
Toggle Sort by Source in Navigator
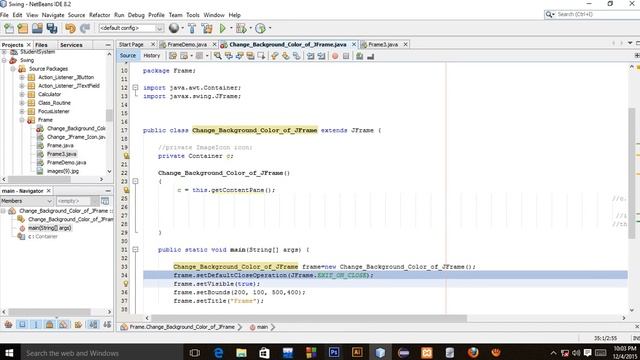click(107, 324)
